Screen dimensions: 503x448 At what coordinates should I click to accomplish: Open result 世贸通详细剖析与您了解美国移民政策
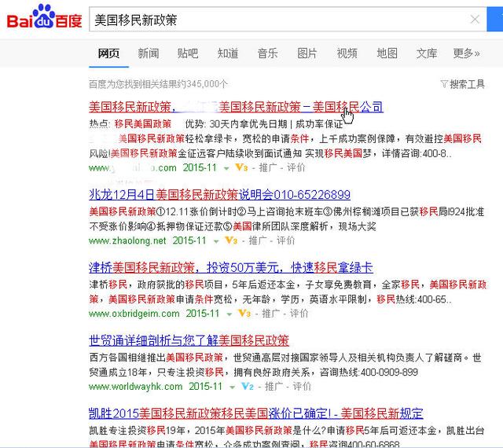tap(189, 340)
